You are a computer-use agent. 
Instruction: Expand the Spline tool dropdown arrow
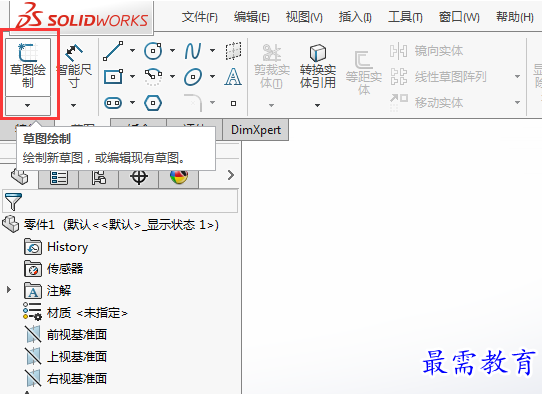(x=212, y=51)
